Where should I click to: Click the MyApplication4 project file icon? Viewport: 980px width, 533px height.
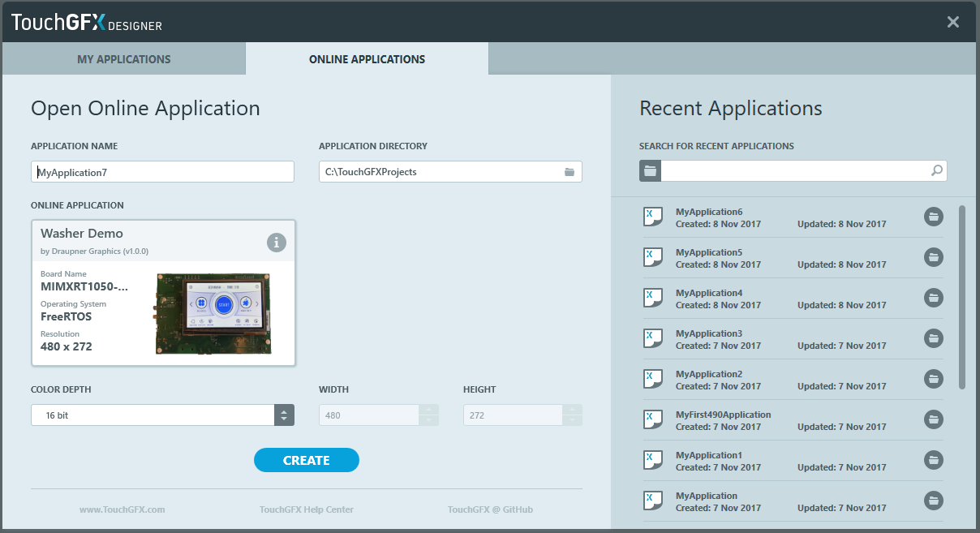point(653,298)
